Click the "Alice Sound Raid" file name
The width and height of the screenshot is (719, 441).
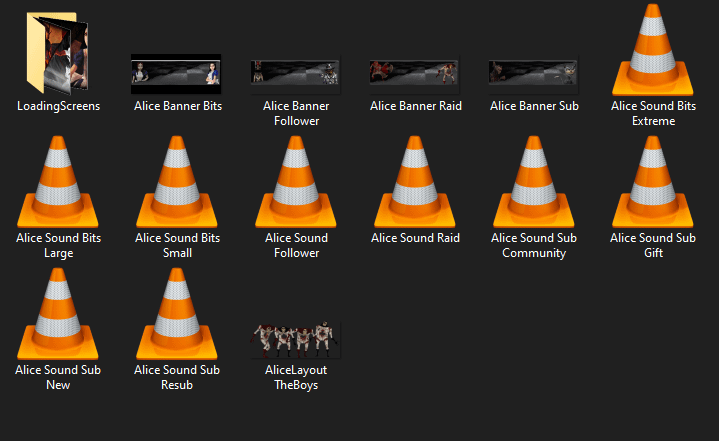pos(415,238)
